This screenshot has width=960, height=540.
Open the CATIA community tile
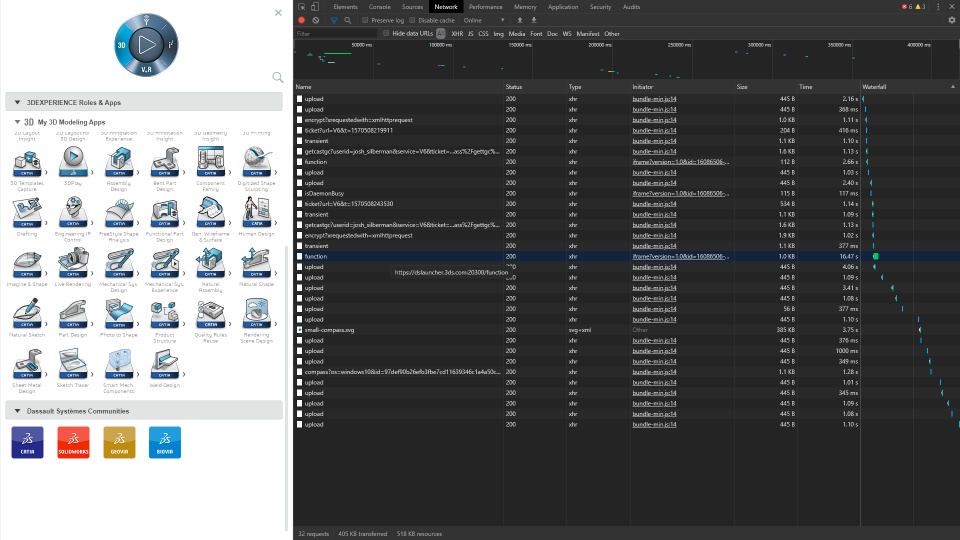coord(28,443)
